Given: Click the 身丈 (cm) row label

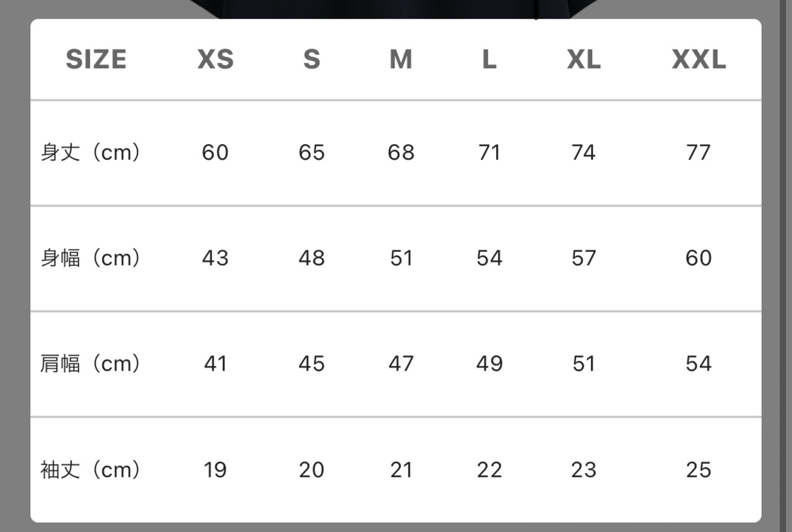Looking at the screenshot, I should 90,152.
